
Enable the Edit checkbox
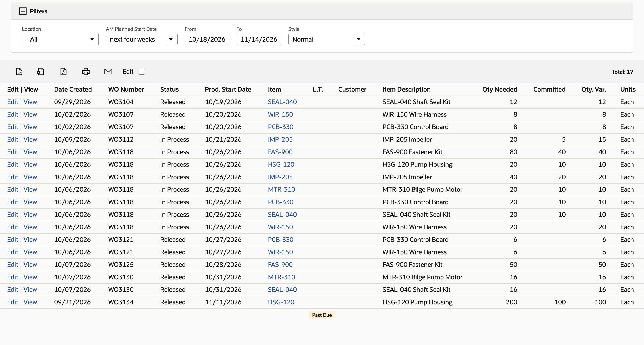[x=142, y=72]
